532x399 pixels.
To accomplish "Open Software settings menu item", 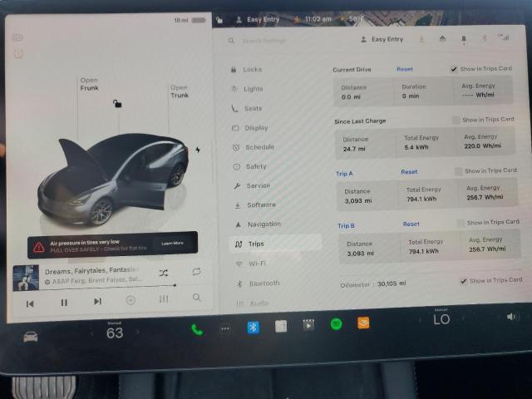I will click(x=261, y=204).
